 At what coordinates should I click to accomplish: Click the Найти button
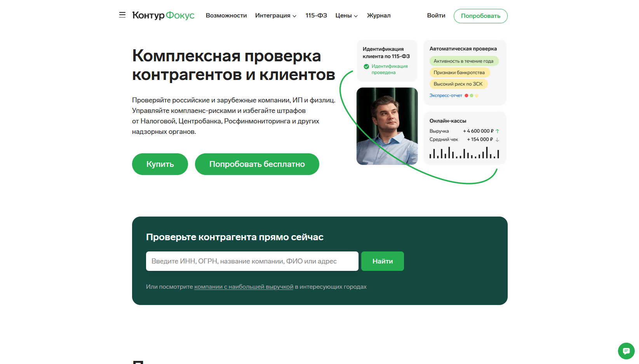(x=383, y=261)
